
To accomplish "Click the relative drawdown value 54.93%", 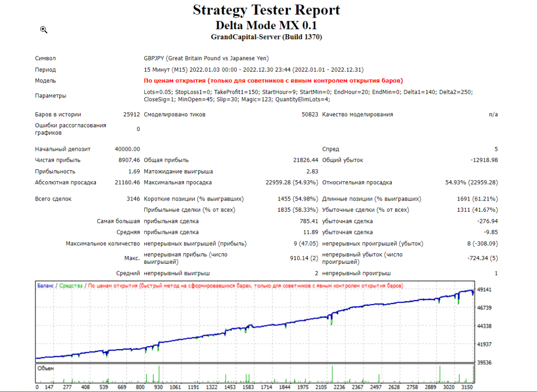I will tap(472, 182).
